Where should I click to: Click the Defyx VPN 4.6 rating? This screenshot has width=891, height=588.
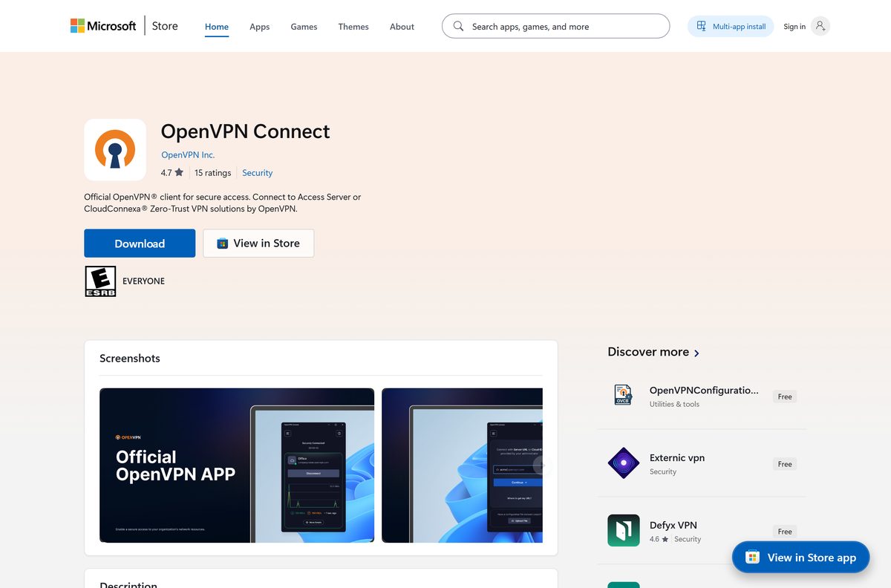pyautogui.click(x=659, y=539)
